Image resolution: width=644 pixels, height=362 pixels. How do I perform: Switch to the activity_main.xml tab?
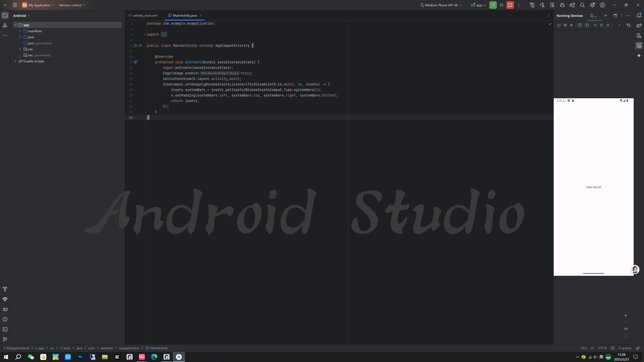tap(145, 15)
